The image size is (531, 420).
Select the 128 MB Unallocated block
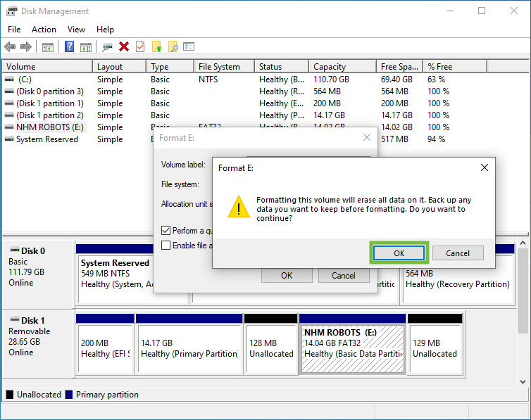click(271, 343)
